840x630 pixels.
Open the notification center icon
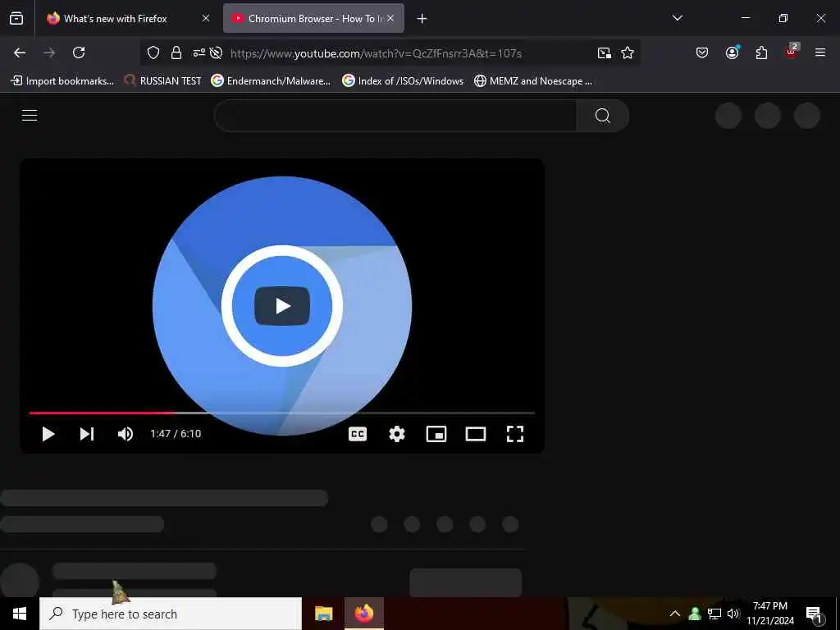(x=815, y=614)
